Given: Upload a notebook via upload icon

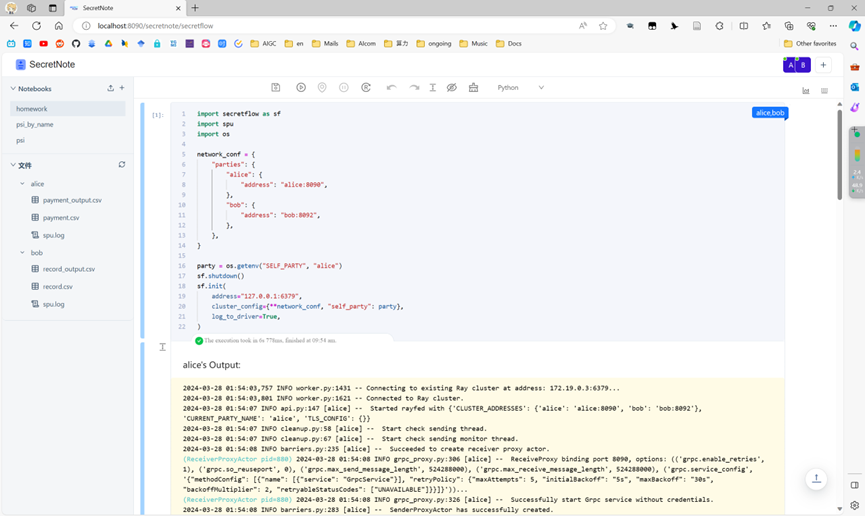Looking at the screenshot, I should pyautogui.click(x=110, y=89).
